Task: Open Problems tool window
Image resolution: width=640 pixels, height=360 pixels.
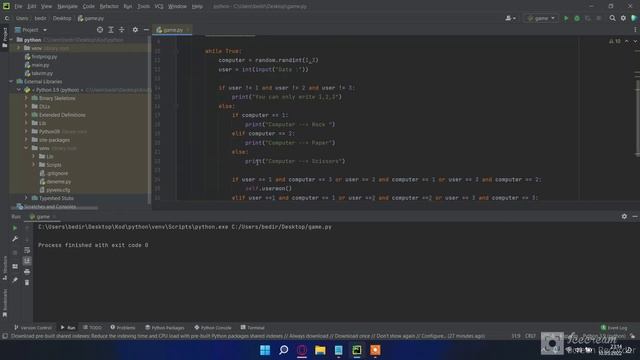Action: coord(123,328)
